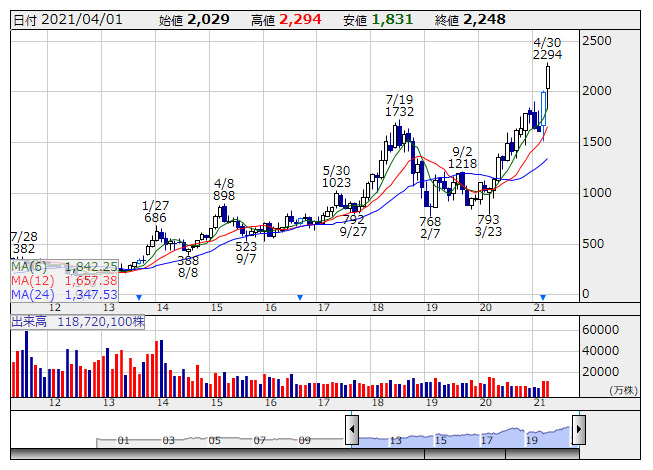The width and height of the screenshot is (653, 470).
Task: Click the blue triangle marker near year 14 on the price chart
Action: click(x=139, y=297)
